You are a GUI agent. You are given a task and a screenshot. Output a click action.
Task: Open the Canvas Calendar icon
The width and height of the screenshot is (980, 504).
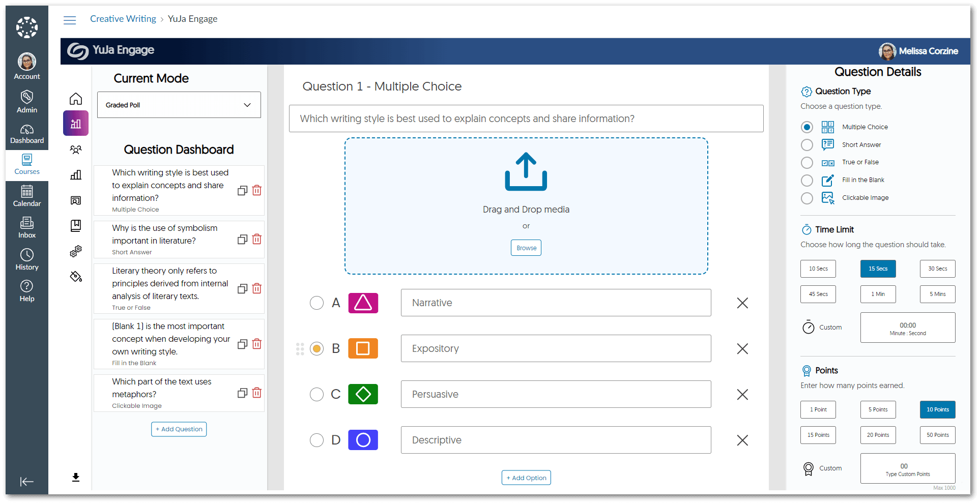[27, 196]
